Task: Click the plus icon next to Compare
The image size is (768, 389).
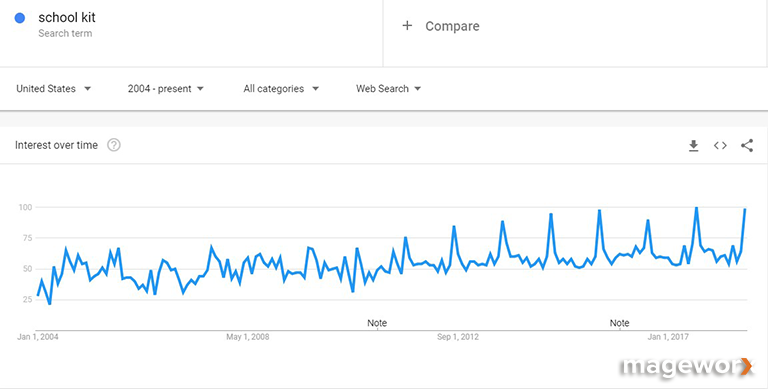Action: pyautogui.click(x=407, y=25)
